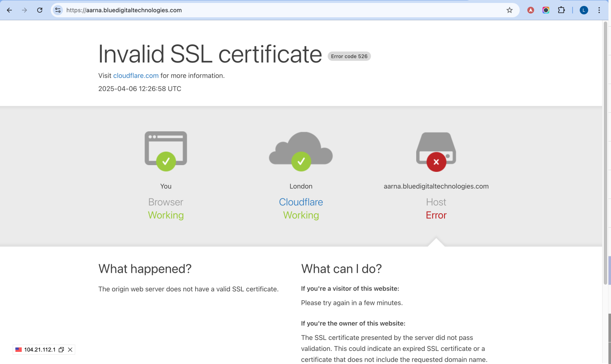Image resolution: width=611 pixels, height=364 pixels.
Task: Reload the current page
Action: 40,10
